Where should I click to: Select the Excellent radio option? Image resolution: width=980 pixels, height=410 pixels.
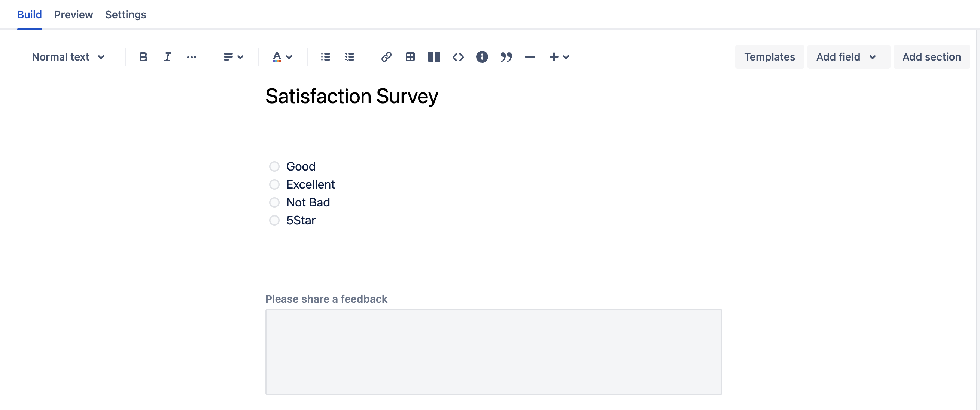tap(274, 184)
